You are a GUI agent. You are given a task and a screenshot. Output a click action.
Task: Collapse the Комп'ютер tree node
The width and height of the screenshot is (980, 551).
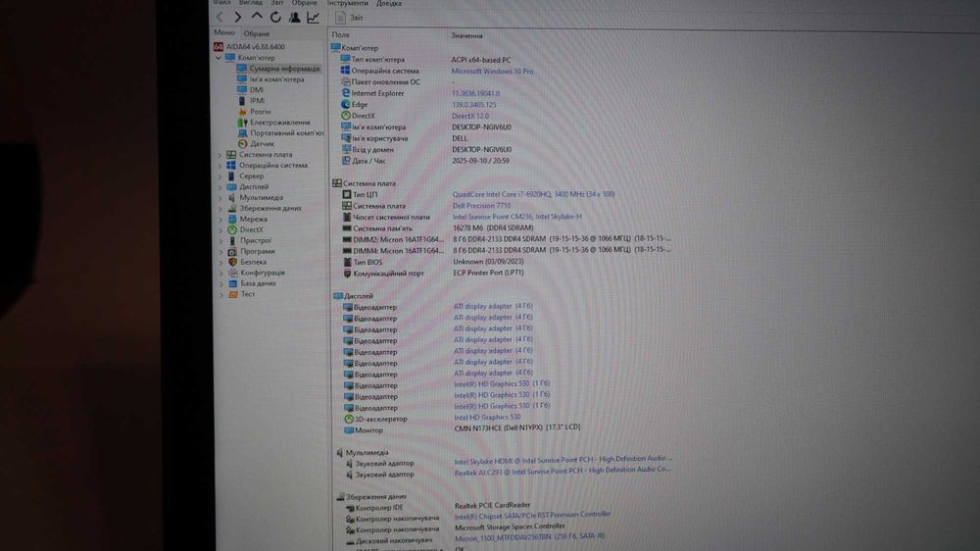point(219,58)
